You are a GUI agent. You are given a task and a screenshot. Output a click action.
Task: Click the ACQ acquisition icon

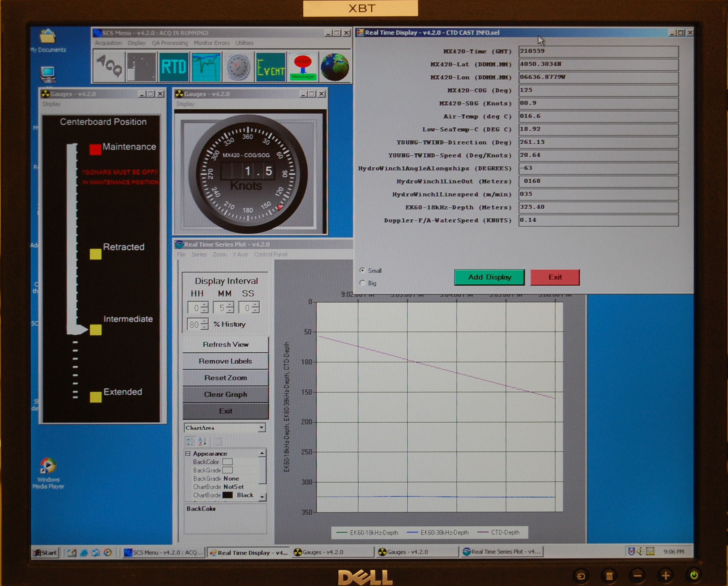click(109, 67)
